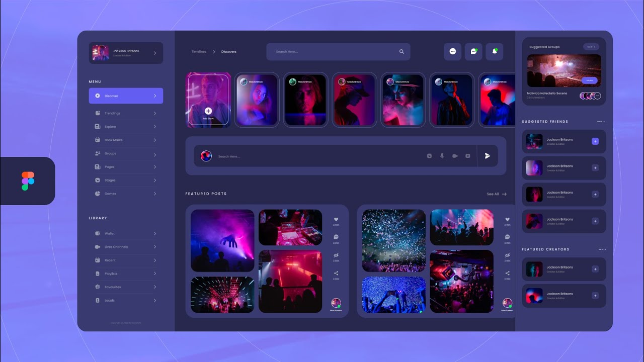The width and height of the screenshot is (644, 362).
Task: Select the highlighted Discover menu item
Action: 126,96
